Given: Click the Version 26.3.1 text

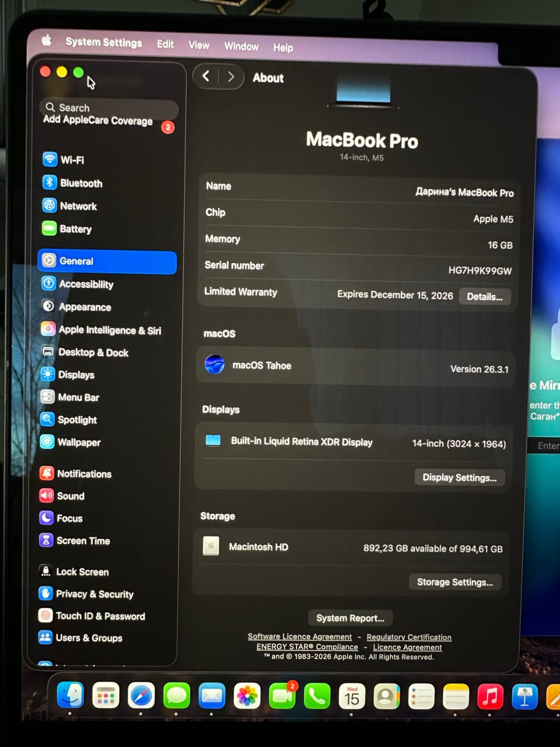Looking at the screenshot, I should click(480, 369).
